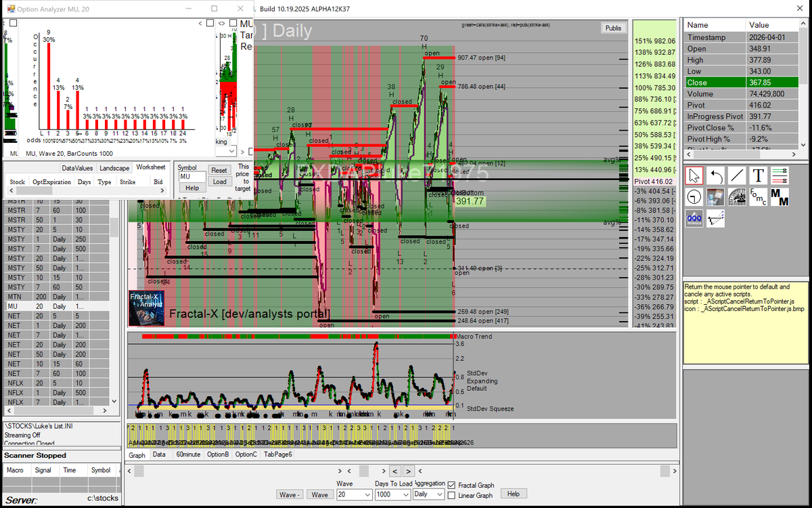This screenshot has height=508, width=812.
Task: Click the 907.47 open [94] level label
Action: tap(482, 58)
